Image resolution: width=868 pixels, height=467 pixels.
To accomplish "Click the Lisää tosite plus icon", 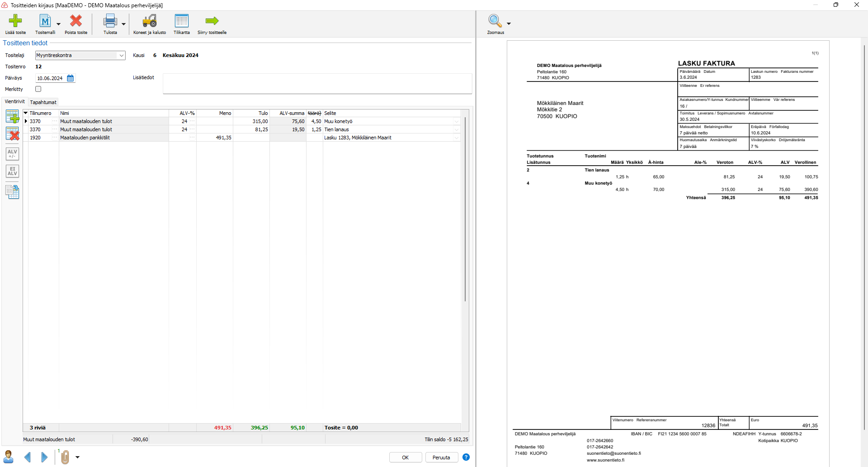I will [x=15, y=21].
